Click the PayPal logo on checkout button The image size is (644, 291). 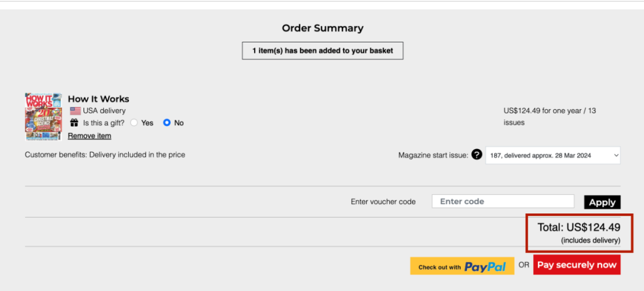(x=485, y=267)
